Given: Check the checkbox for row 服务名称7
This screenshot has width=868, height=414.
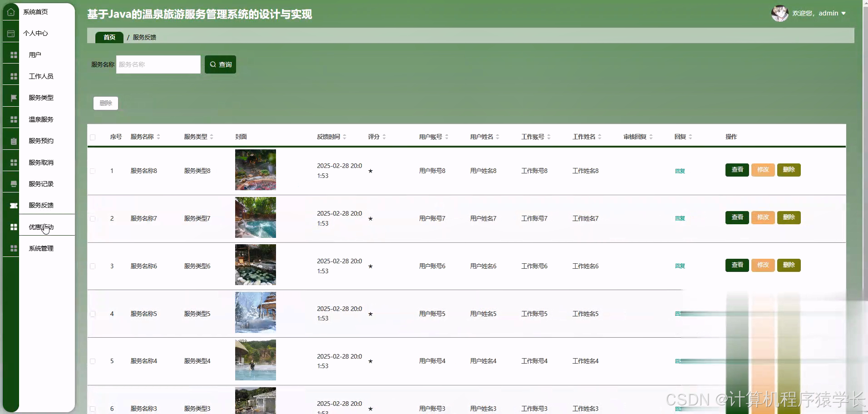Looking at the screenshot, I should tap(93, 219).
